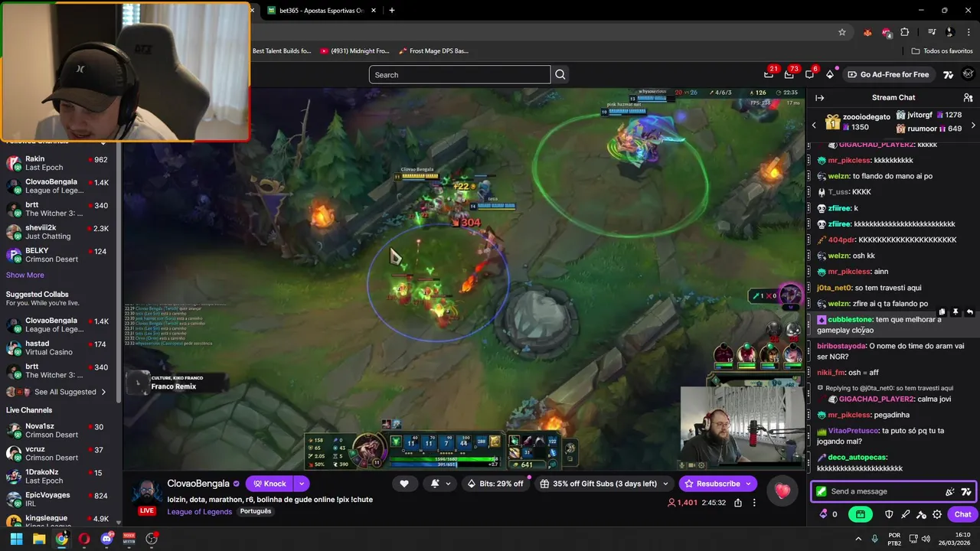Show hidden icons in Windows system tray
Screen dimensions: 980x551
coord(857,539)
